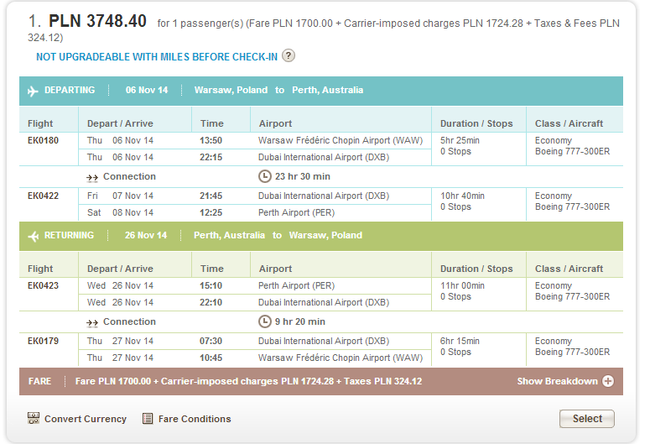View the Fare Conditions link
Screen dimensions: 650x444
coord(194,419)
